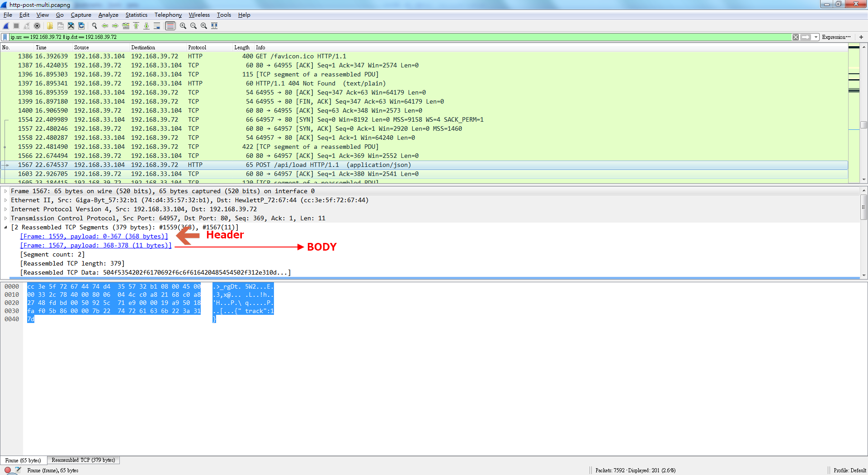The width and height of the screenshot is (868, 475).
Task: Click the stop capture square icon
Action: pos(16,26)
